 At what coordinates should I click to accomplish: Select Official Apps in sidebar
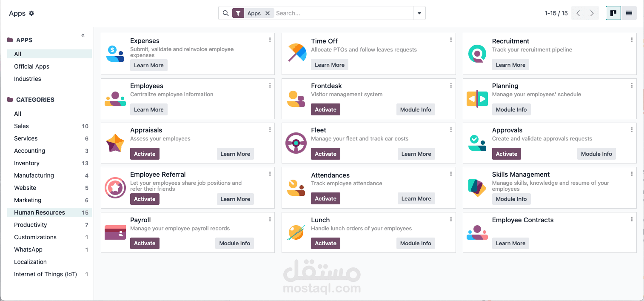49,66
